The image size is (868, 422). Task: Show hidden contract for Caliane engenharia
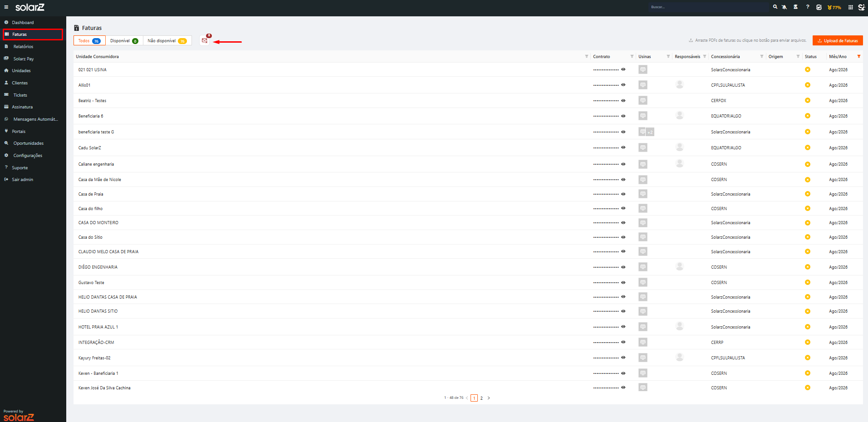click(623, 164)
